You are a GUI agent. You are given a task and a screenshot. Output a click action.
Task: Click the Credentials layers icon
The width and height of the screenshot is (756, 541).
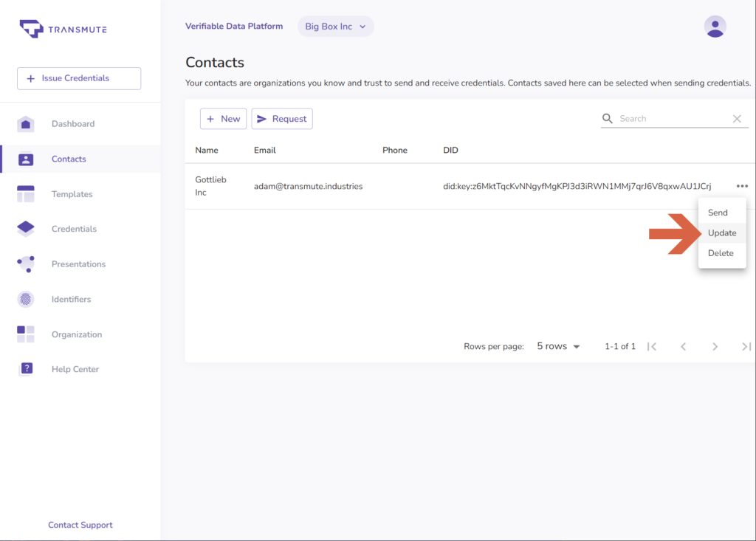coord(26,229)
